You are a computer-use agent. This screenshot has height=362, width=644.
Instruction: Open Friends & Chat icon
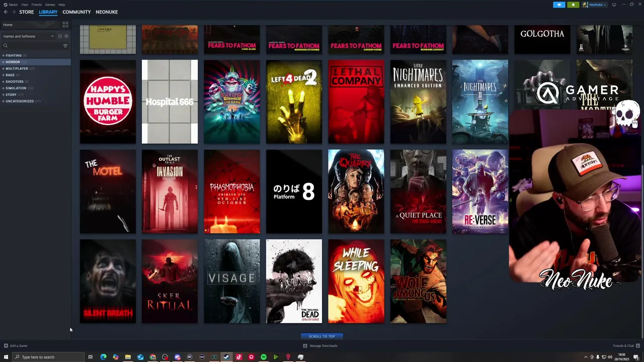point(638,346)
